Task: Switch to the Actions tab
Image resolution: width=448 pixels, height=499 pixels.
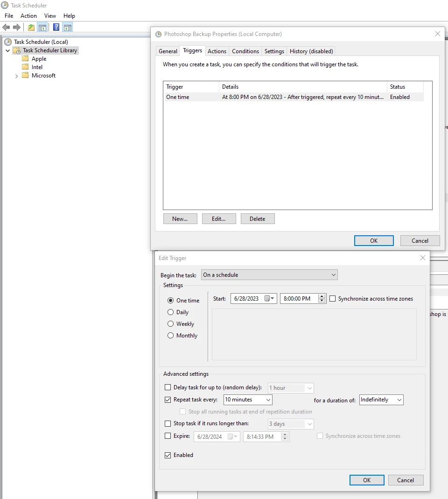Action: [x=217, y=51]
